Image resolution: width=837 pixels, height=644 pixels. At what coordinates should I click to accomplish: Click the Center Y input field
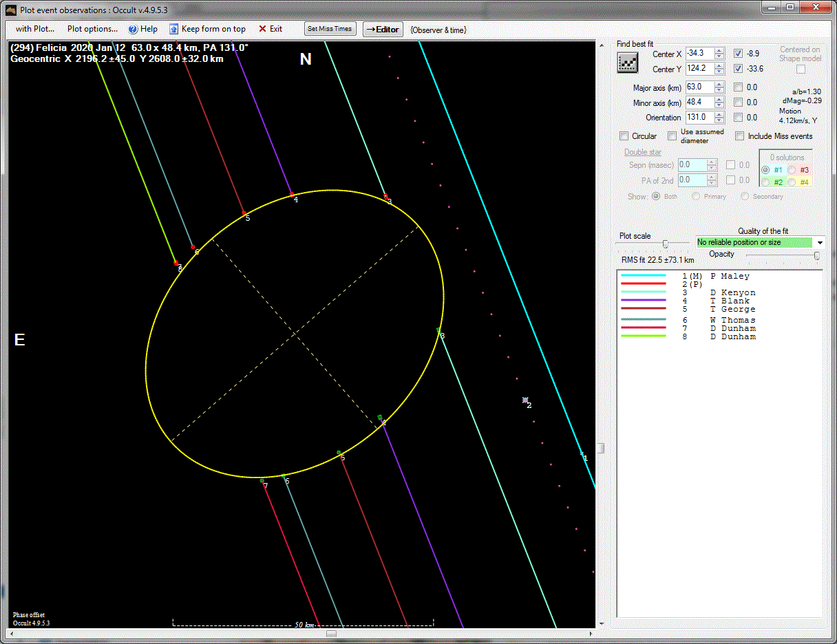click(x=700, y=69)
